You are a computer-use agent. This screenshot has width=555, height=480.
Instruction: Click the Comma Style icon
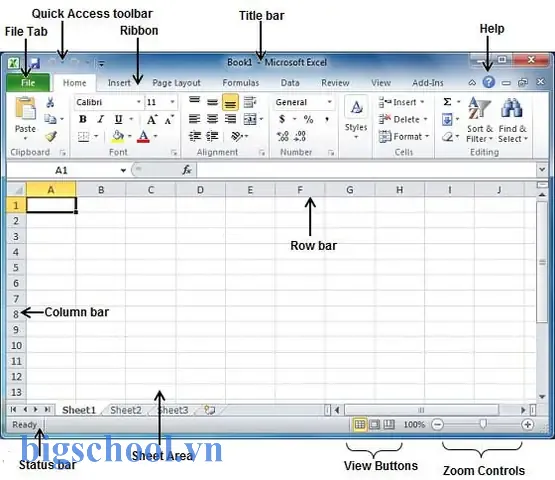pyautogui.click(x=327, y=120)
